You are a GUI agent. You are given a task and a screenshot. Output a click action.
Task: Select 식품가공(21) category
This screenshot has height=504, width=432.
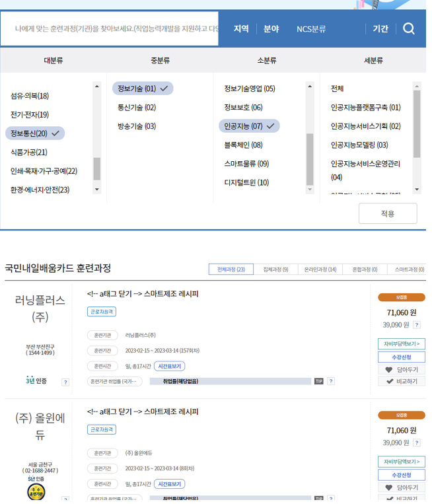click(29, 152)
